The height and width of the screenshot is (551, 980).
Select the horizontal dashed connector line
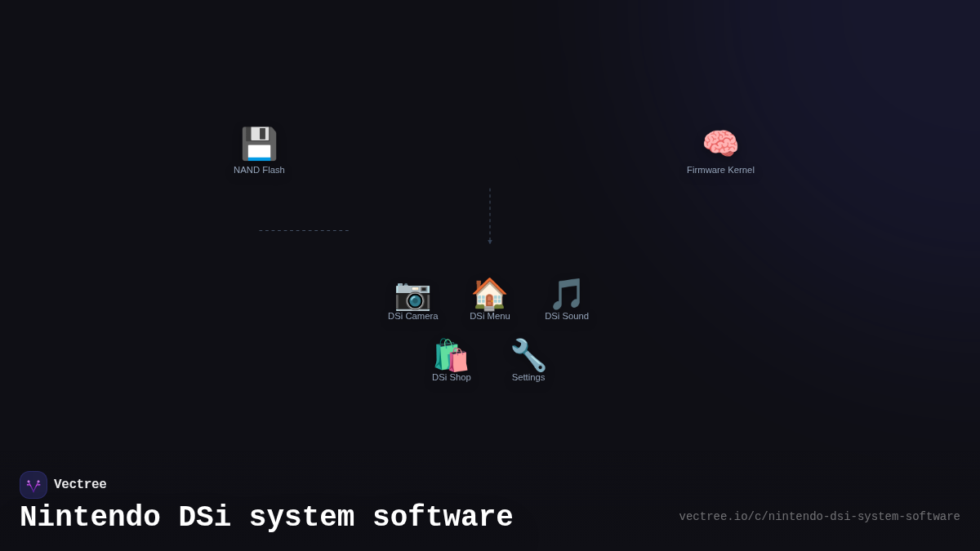[303, 229]
